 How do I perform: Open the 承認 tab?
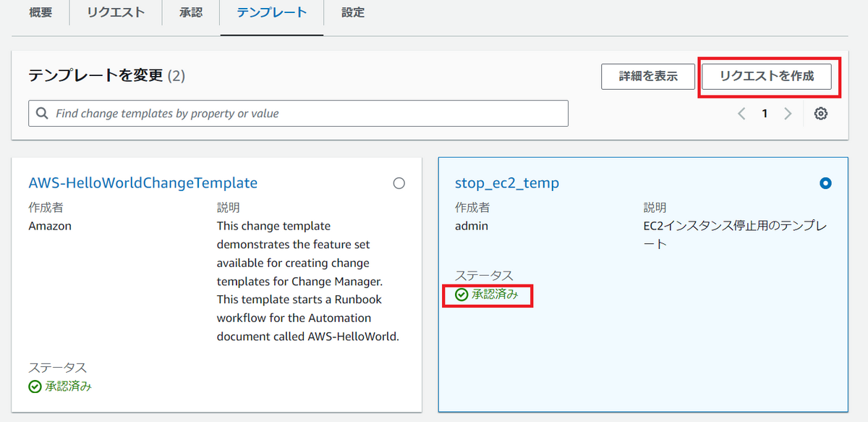[x=191, y=12]
